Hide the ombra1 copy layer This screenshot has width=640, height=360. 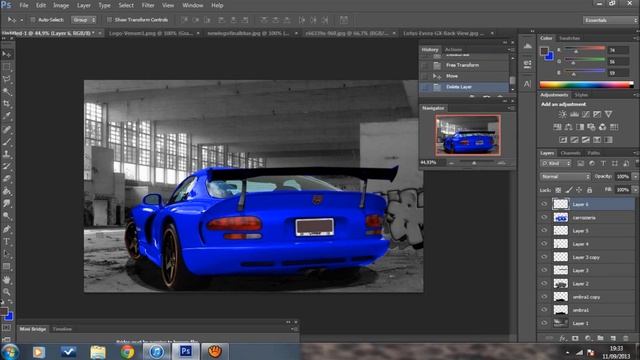[x=544, y=297]
